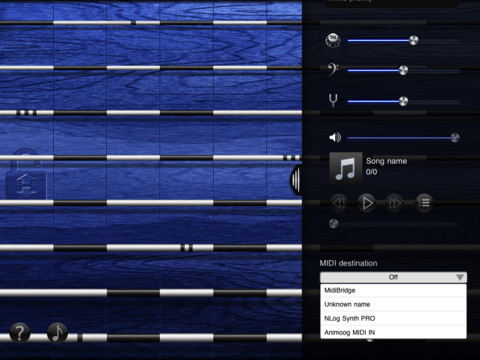Play the song with the play button
480x360 pixels.
coord(367,203)
